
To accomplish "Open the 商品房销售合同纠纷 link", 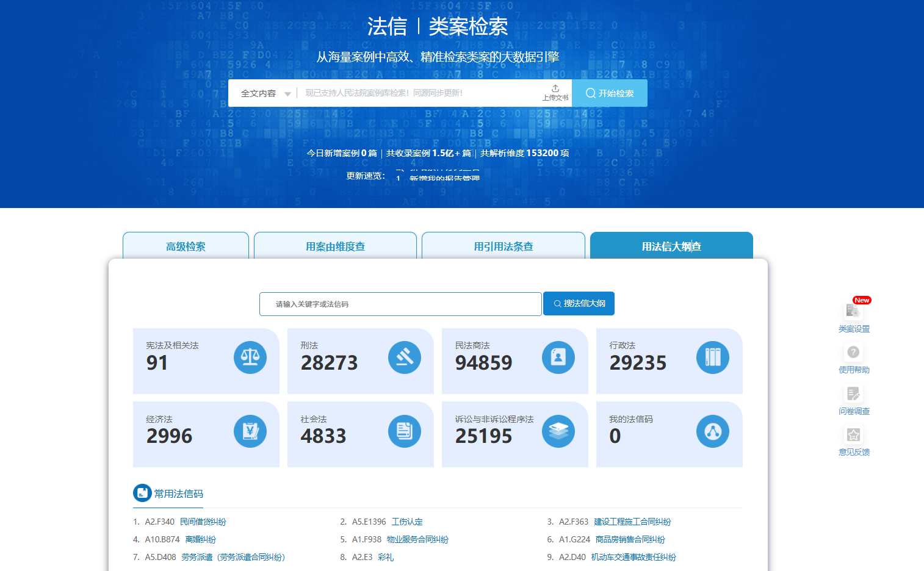I will click(x=630, y=539).
